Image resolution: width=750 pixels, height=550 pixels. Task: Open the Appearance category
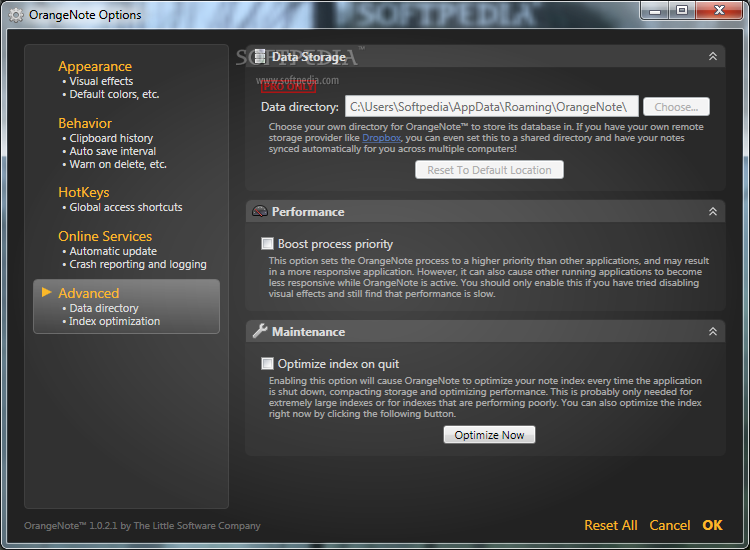(x=95, y=66)
